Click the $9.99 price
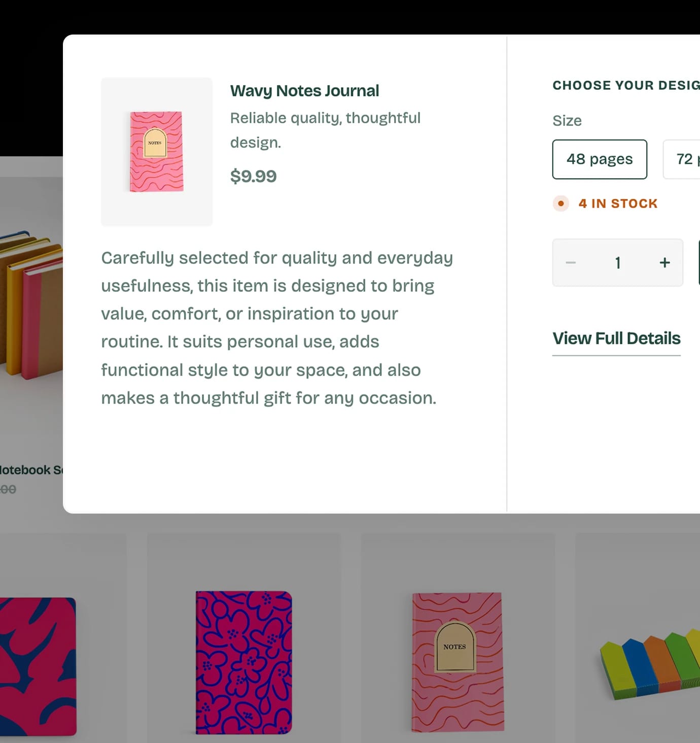The height and width of the screenshot is (743, 700). coord(253,176)
